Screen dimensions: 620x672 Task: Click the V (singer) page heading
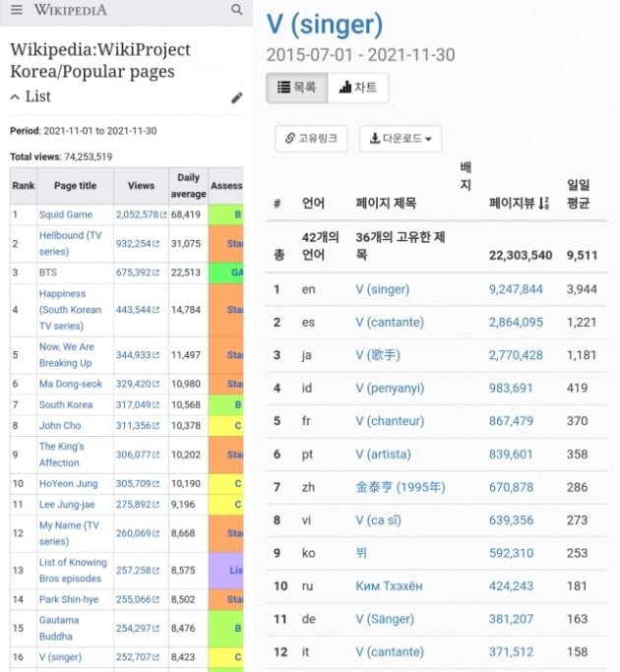(325, 24)
